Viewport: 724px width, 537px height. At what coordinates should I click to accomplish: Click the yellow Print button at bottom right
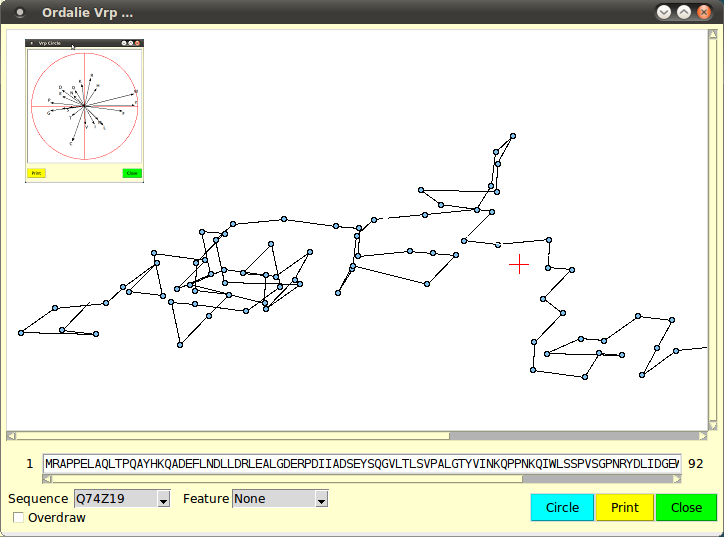pos(625,508)
